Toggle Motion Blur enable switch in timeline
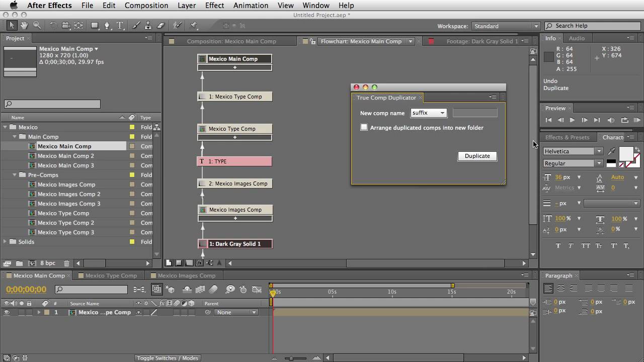Image resolution: width=644 pixels, height=362 pixels. (213, 289)
